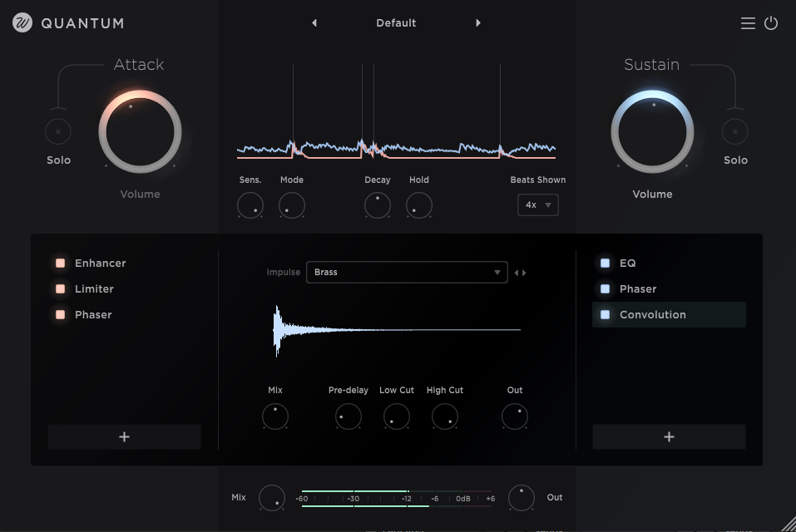Go to next preset arrow
This screenshot has height=532, width=796.
point(478,23)
